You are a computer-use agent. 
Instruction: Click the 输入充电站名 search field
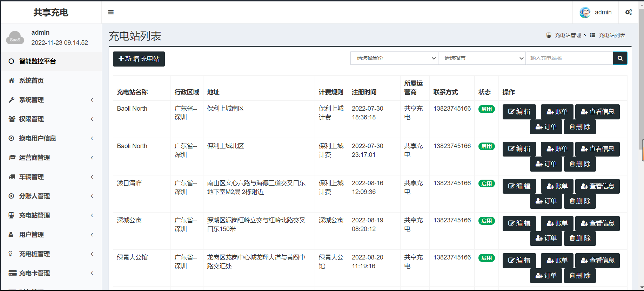tap(569, 58)
